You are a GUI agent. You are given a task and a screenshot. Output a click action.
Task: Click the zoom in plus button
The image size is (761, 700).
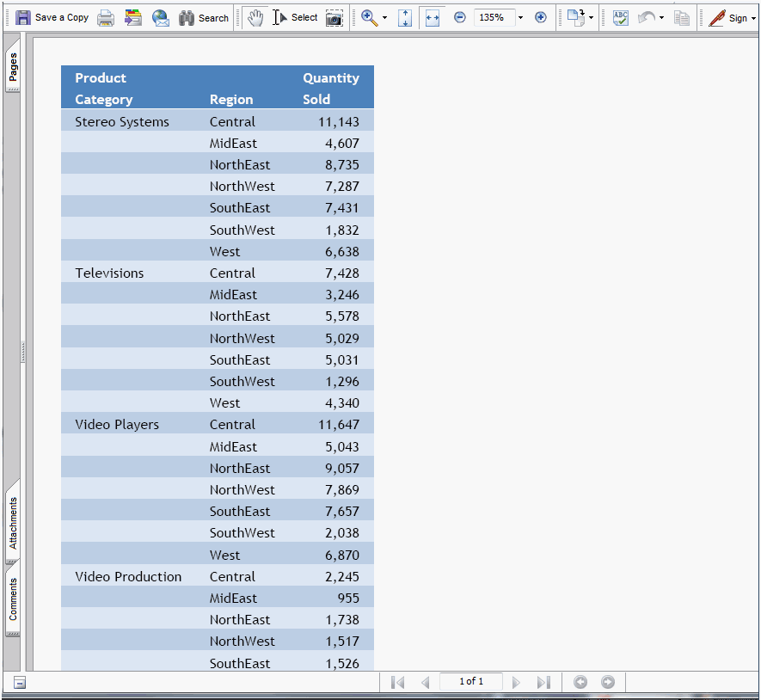coord(541,18)
